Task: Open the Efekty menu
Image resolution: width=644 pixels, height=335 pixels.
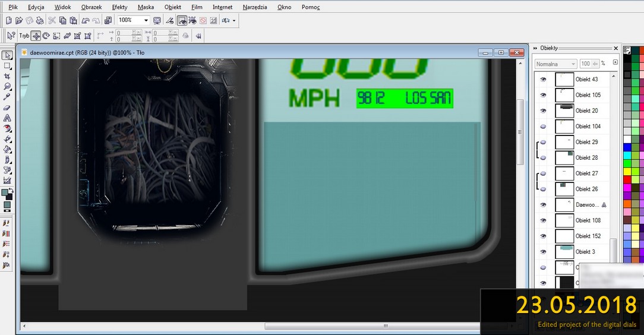Action: coord(119,7)
